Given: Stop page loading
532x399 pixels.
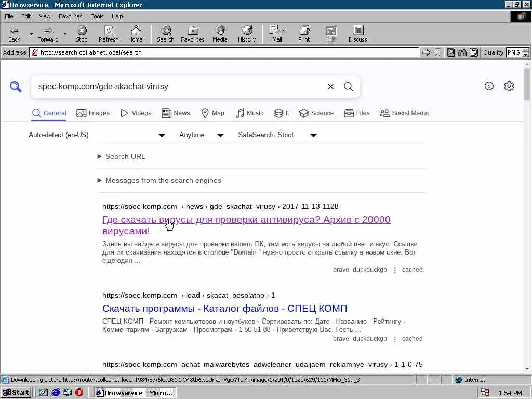Looking at the screenshot, I should tap(82, 34).
